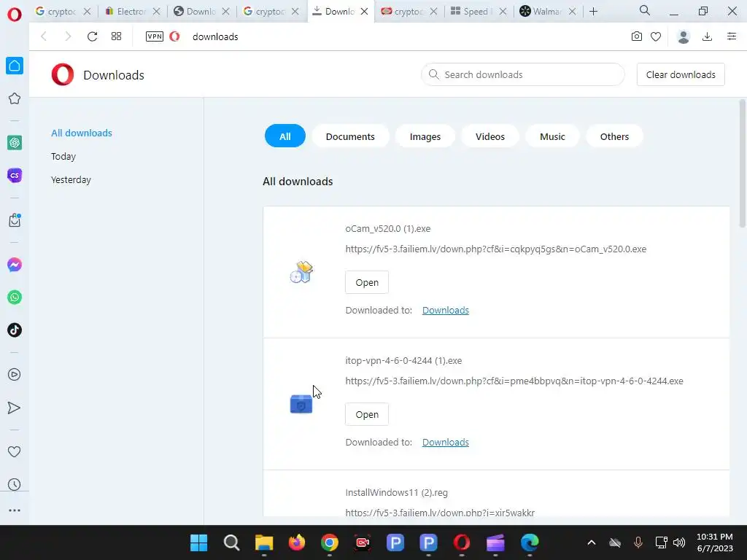Click InstallWindows11 (2).reg file name
This screenshot has height=560, width=747.
click(x=396, y=492)
